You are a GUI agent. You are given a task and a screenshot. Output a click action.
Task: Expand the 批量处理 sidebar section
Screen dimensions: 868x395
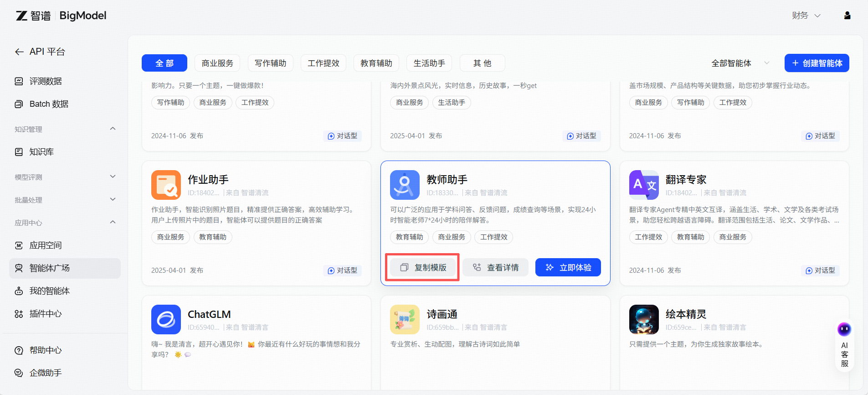point(113,200)
